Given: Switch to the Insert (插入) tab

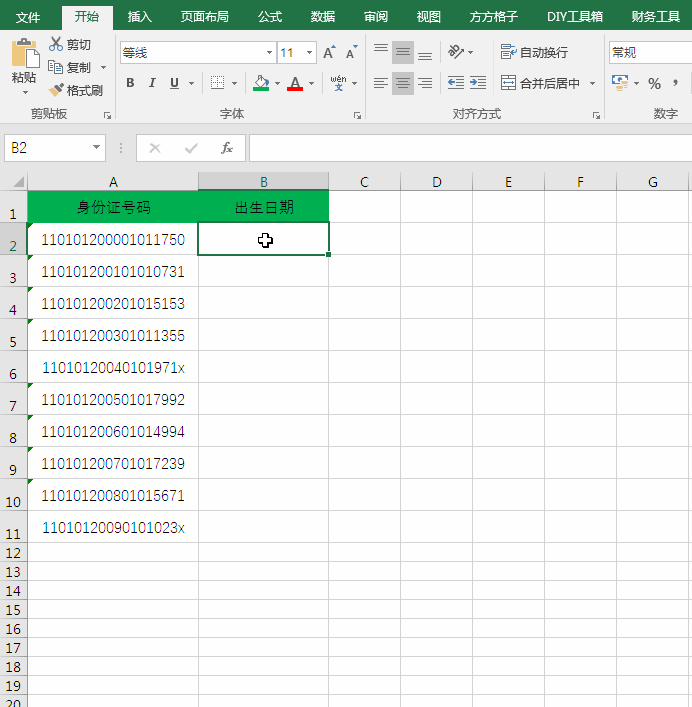Looking at the screenshot, I should (x=139, y=17).
